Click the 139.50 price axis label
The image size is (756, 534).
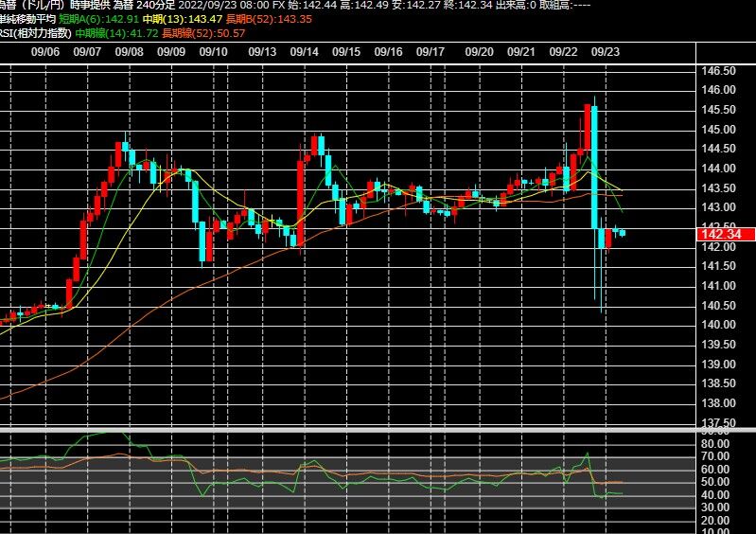pyautogui.click(x=718, y=345)
